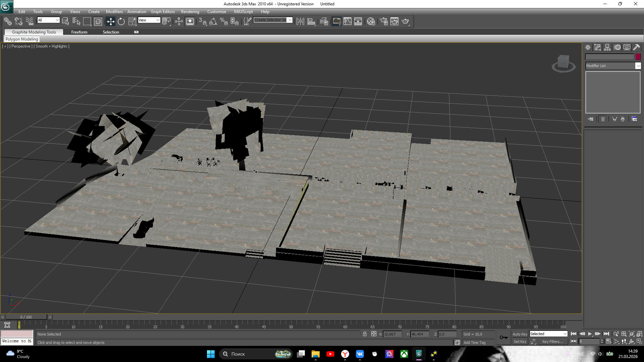Select the Rotate tool in the toolbar
Viewport: 644px width, 362px height.
pos(121,21)
